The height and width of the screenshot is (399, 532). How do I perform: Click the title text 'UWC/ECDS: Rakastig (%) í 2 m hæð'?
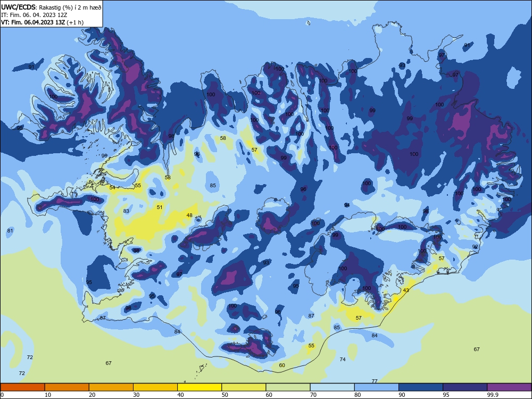click(51, 7)
